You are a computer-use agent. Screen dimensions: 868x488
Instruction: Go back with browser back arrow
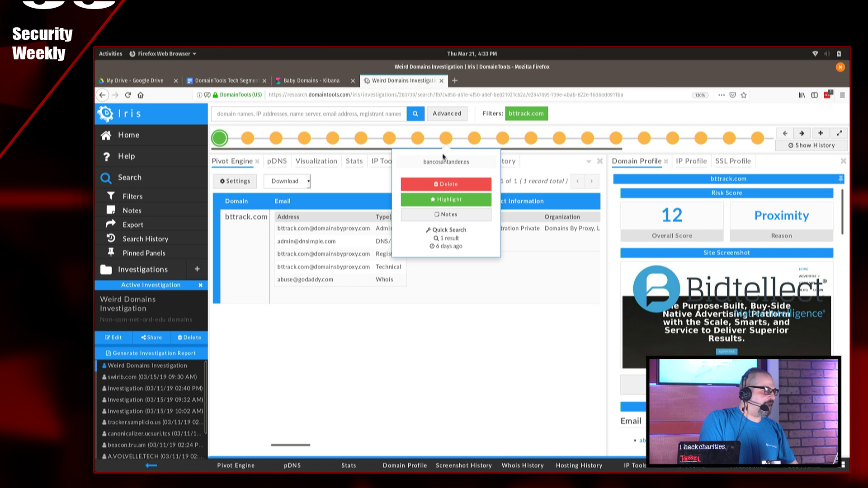(x=103, y=95)
